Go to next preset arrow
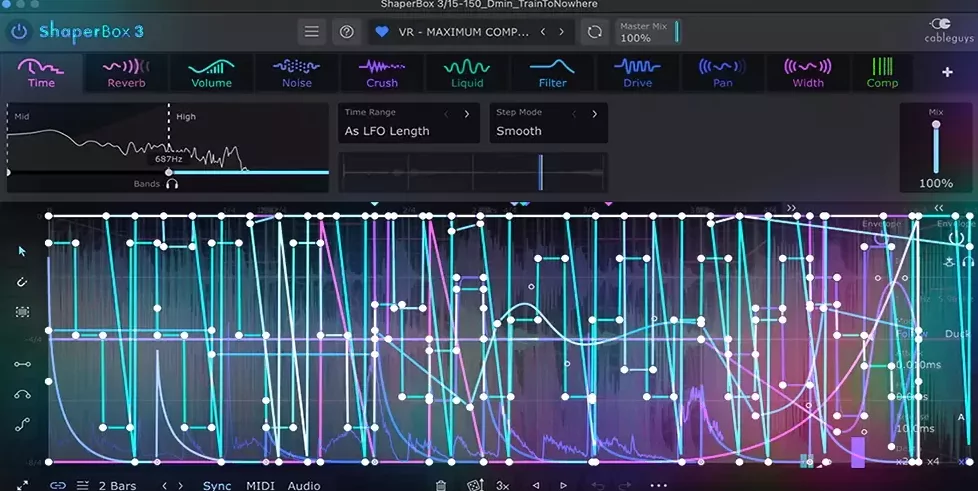Viewport: 978px width, 491px height. click(561, 31)
